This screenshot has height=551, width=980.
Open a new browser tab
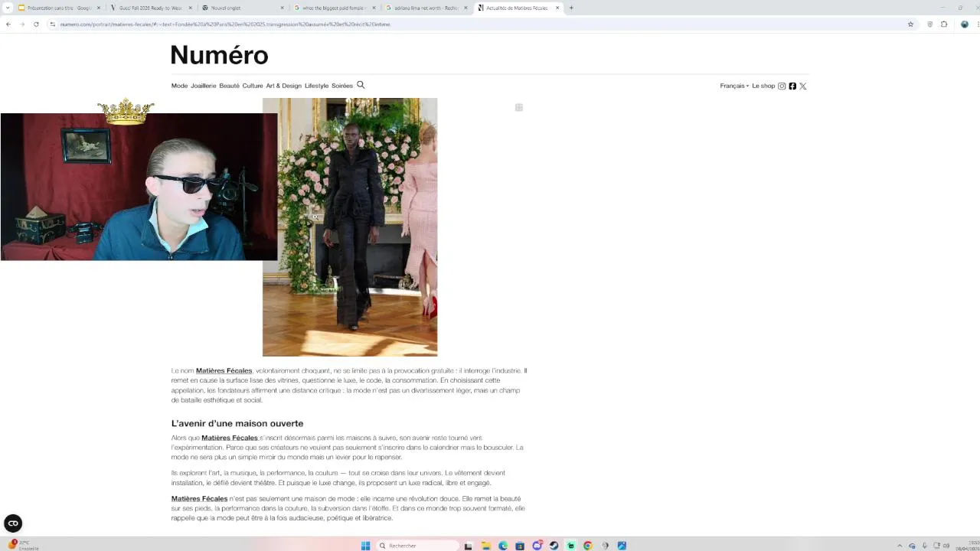(x=571, y=8)
